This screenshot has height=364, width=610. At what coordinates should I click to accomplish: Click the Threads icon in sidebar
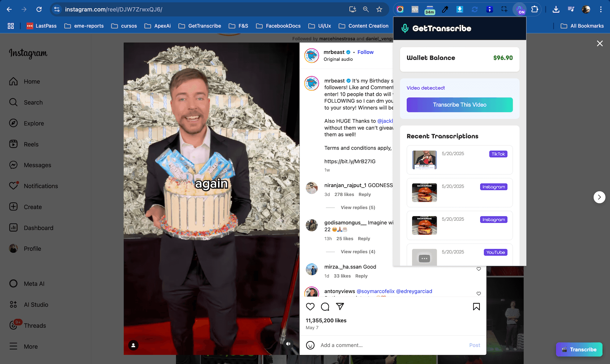pyautogui.click(x=13, y=325)
